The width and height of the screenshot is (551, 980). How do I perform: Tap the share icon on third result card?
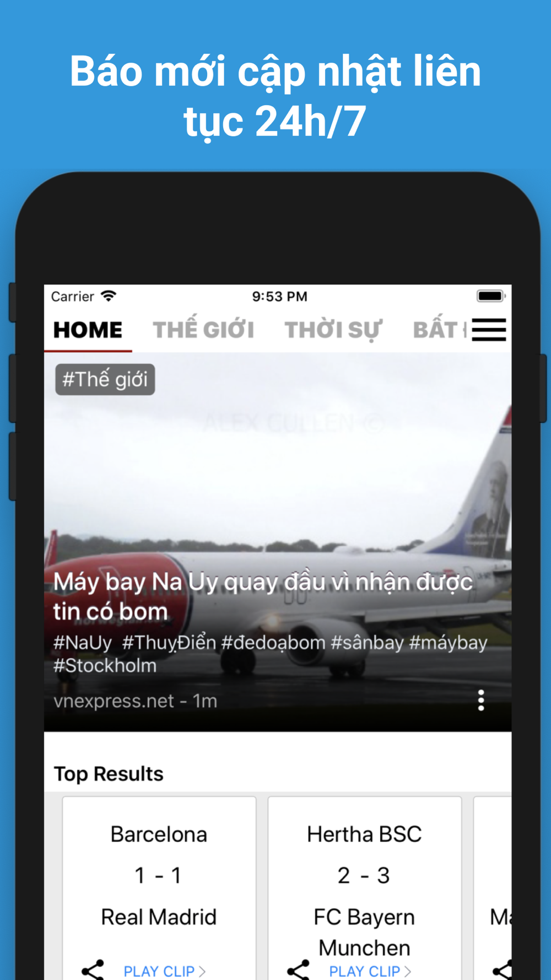point(503,970)
